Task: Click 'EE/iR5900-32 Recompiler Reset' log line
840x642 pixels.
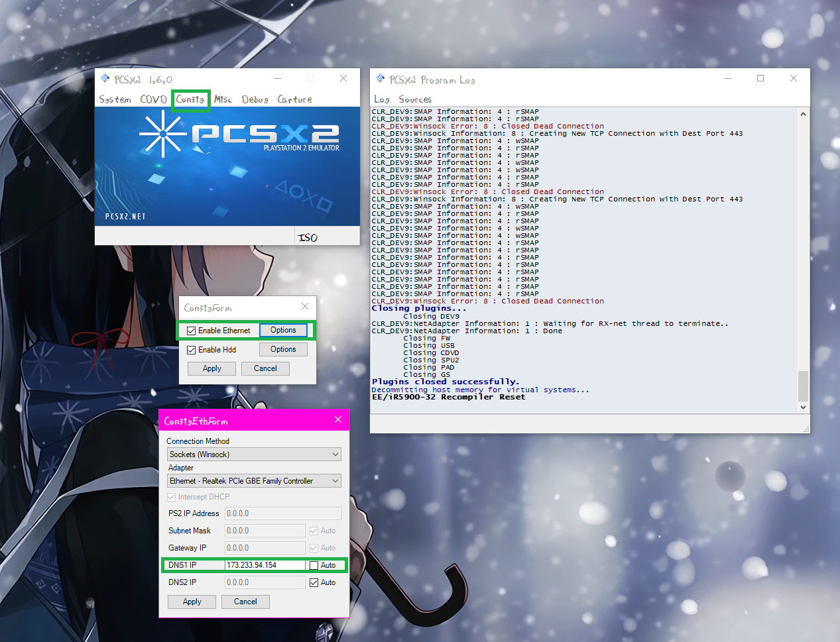Action: coord(449,397)
